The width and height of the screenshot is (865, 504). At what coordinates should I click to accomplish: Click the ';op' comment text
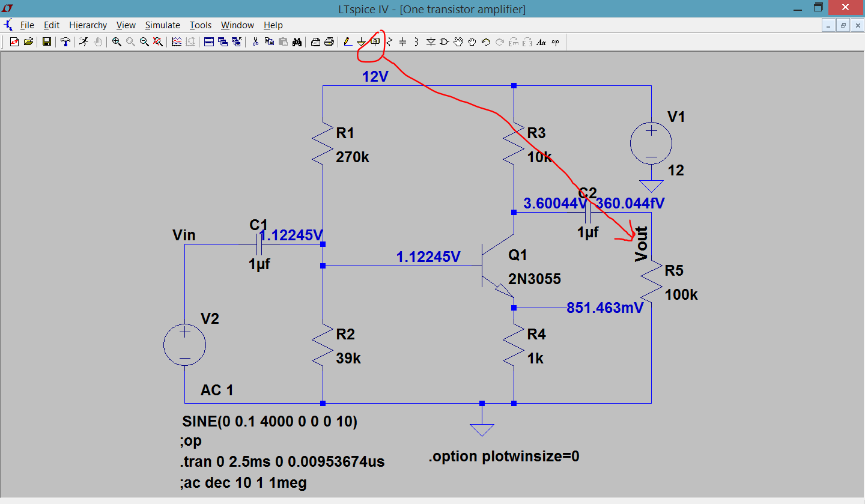click(190, 442)
